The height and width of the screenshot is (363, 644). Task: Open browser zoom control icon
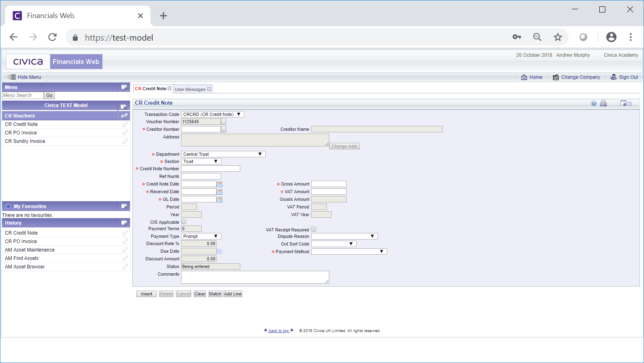click(x=537, y=37)
